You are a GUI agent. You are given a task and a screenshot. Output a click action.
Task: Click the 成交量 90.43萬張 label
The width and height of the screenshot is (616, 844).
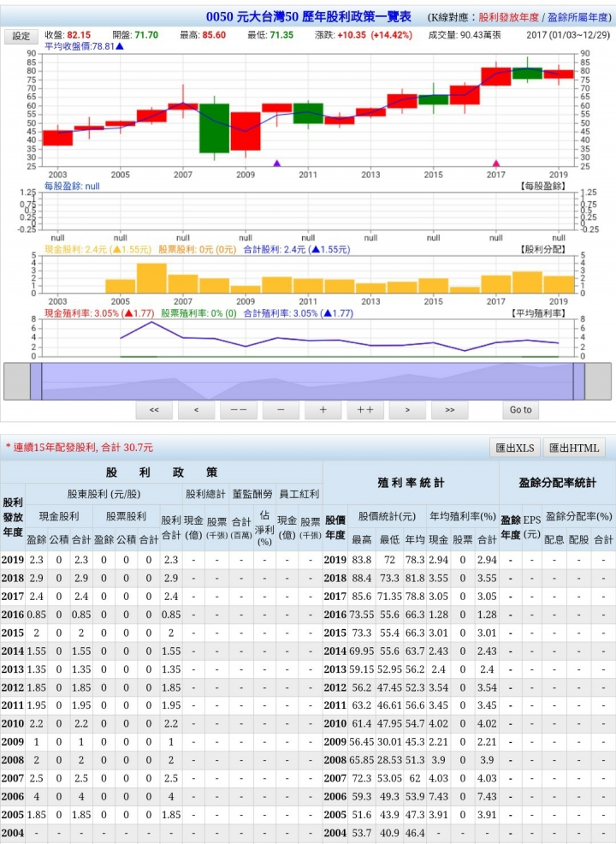[465, 35]
